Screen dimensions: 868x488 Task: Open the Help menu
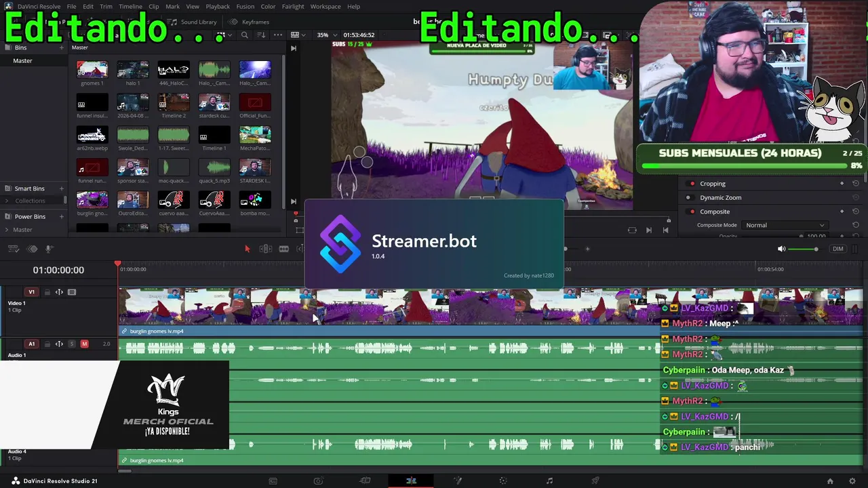coord(353,6)
